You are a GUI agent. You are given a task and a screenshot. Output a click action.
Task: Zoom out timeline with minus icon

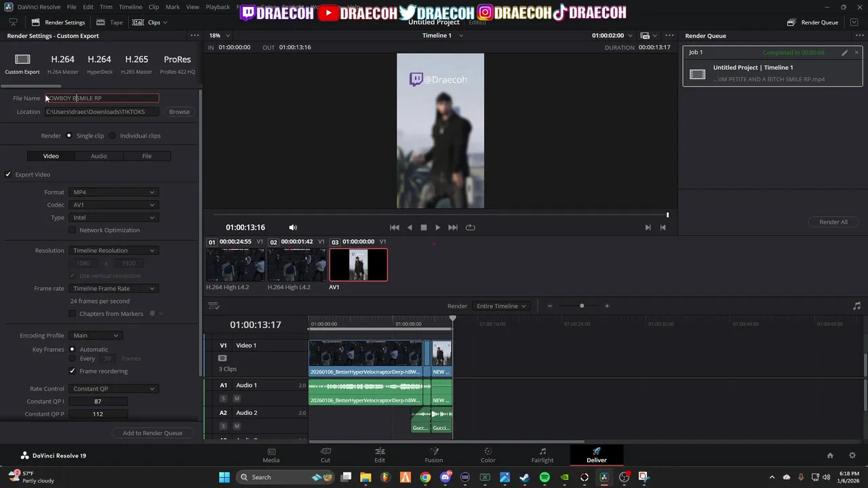pos(550,306)
